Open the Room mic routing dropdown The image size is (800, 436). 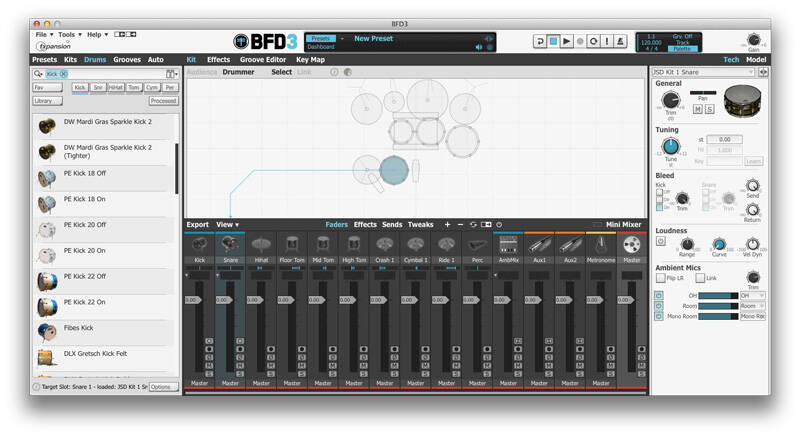pos(753,306)
